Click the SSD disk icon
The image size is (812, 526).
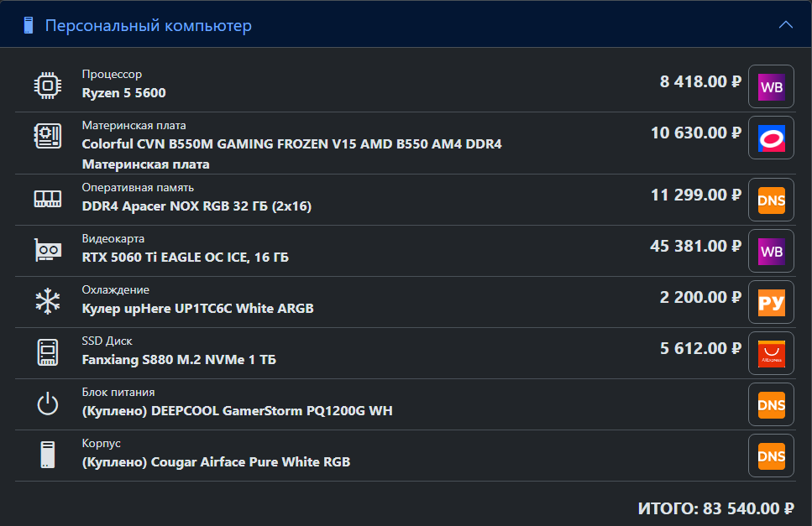coord(48,352)
